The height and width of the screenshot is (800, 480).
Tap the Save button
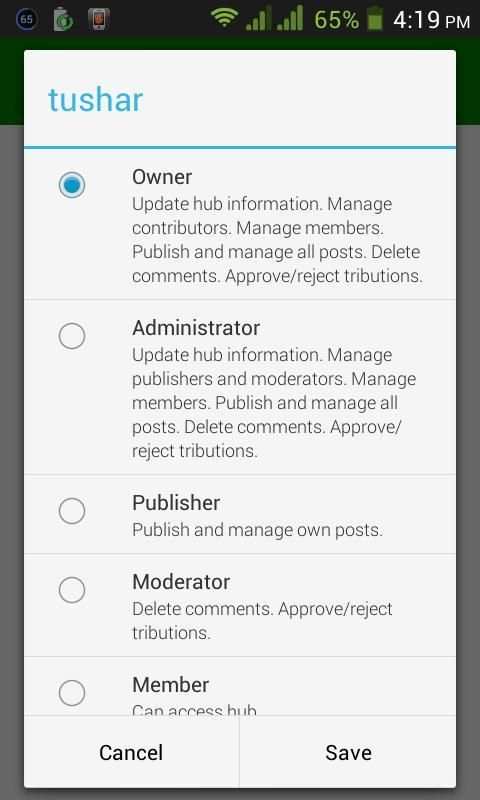[348, 753]
